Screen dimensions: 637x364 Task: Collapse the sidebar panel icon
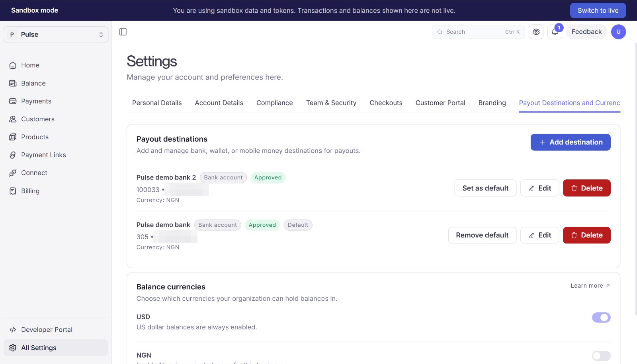pos(123,32)
